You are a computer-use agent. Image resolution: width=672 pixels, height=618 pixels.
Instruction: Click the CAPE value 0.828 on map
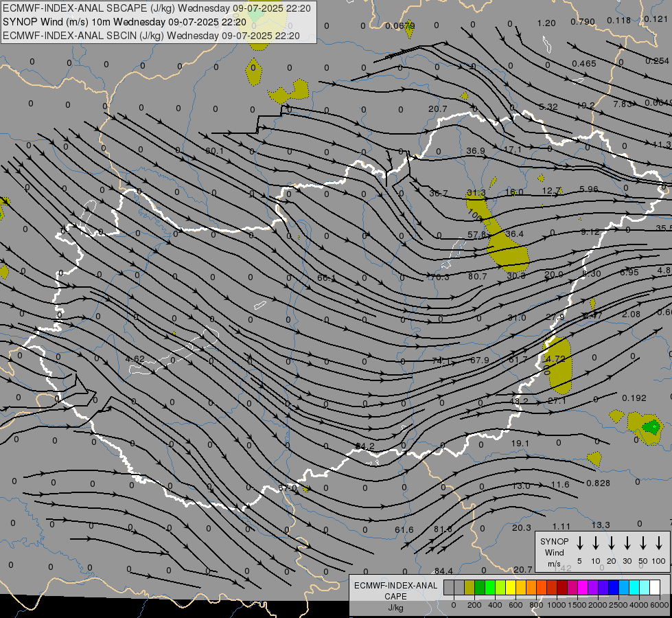click(598, 483)
